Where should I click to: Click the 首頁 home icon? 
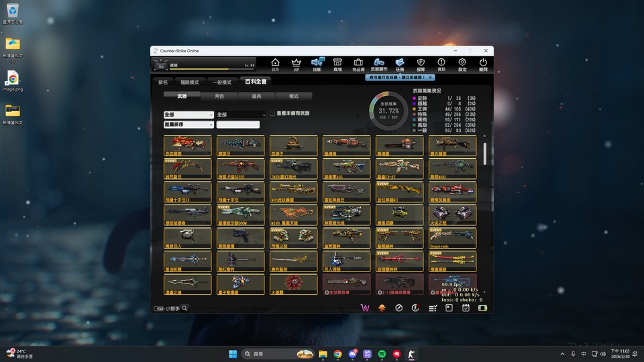[x=275, y=64]
